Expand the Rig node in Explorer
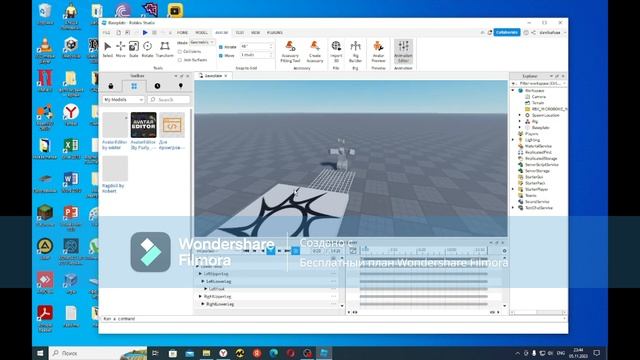The image size is (640, 360). (520, 121)
